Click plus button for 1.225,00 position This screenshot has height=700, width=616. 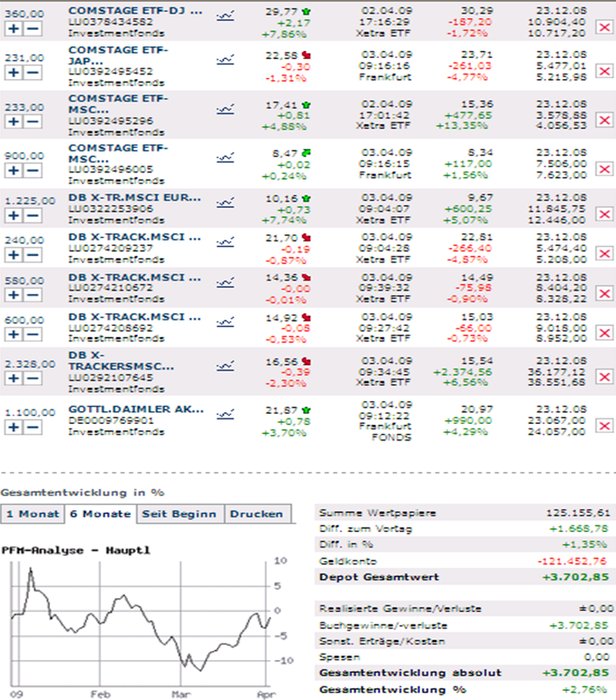(14, 215)
